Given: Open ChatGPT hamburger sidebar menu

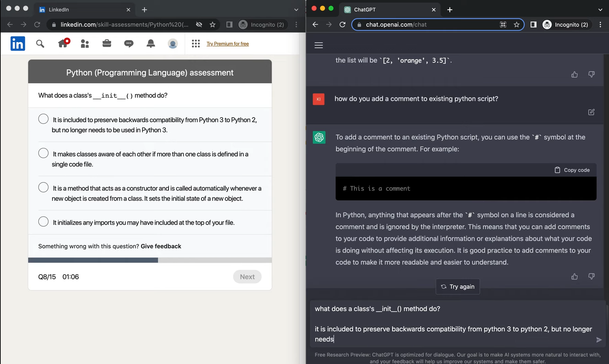Looking at the screenshot, I should 319,45.
